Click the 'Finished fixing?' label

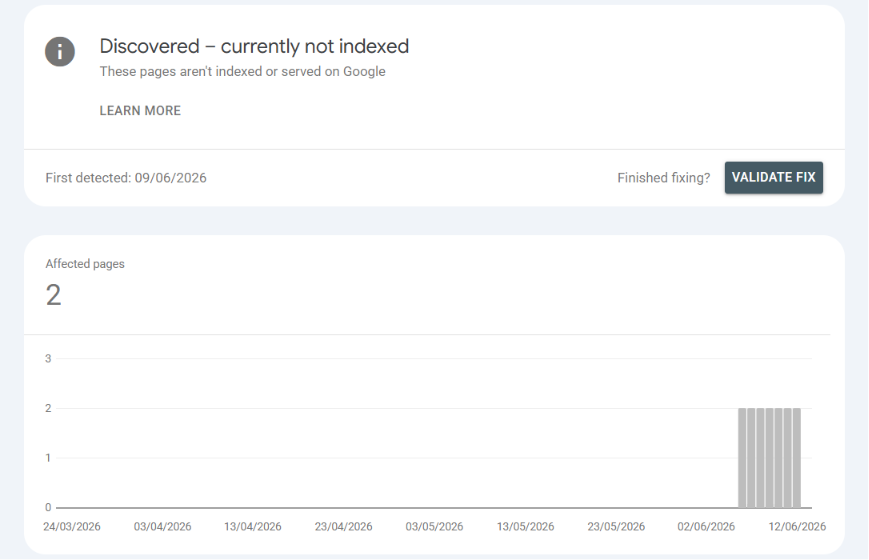663,178
